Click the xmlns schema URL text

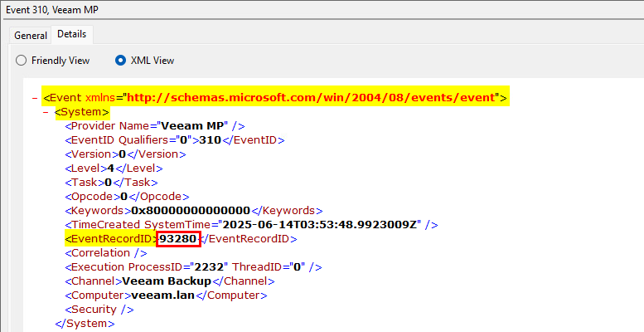click(311, 98)
